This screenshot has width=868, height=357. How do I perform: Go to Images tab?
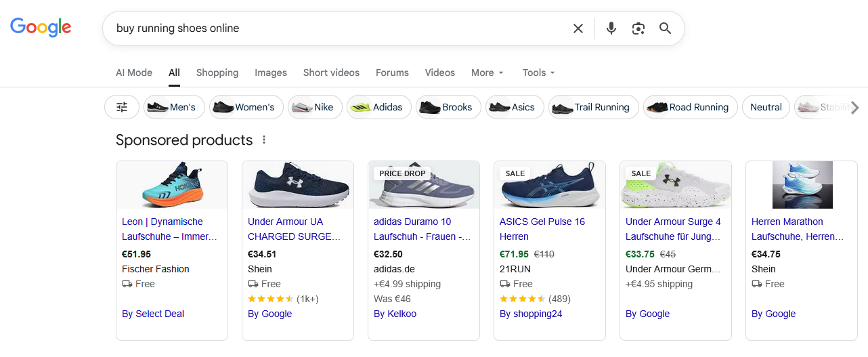[271, 72]
